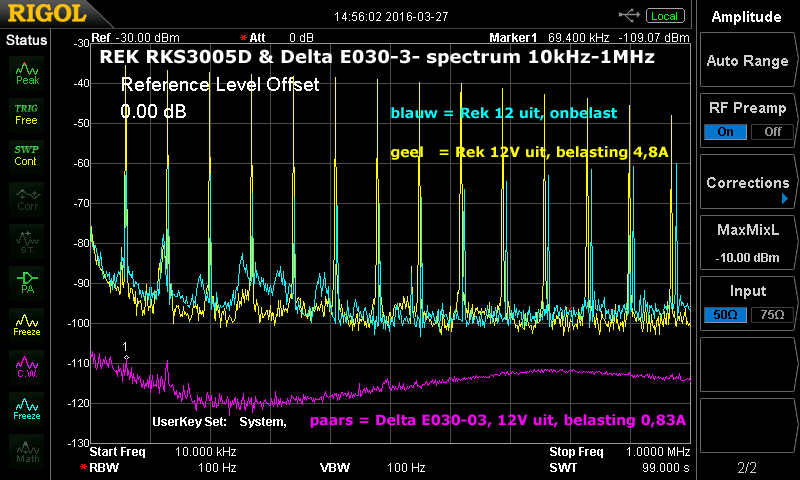800x480 pixels.
Task: Click the 2/2 menu page indicator
Action: click(x=747, y=467)
